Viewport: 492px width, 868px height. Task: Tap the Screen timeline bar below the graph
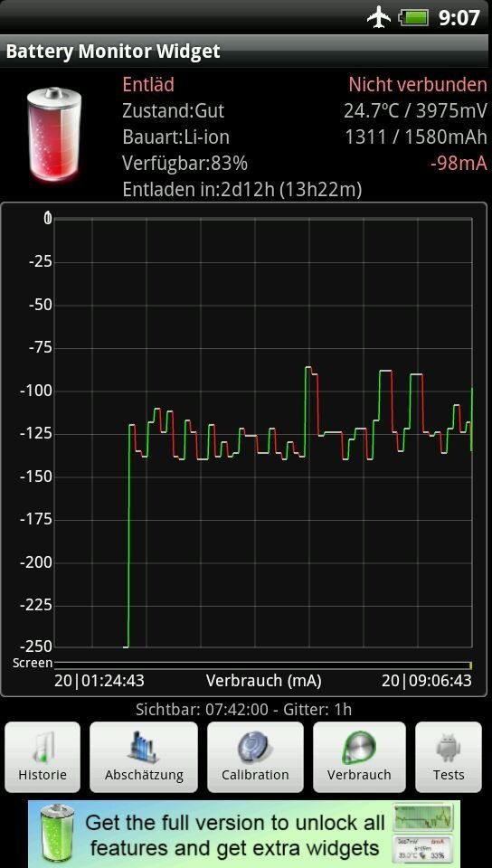click(263, 663)
